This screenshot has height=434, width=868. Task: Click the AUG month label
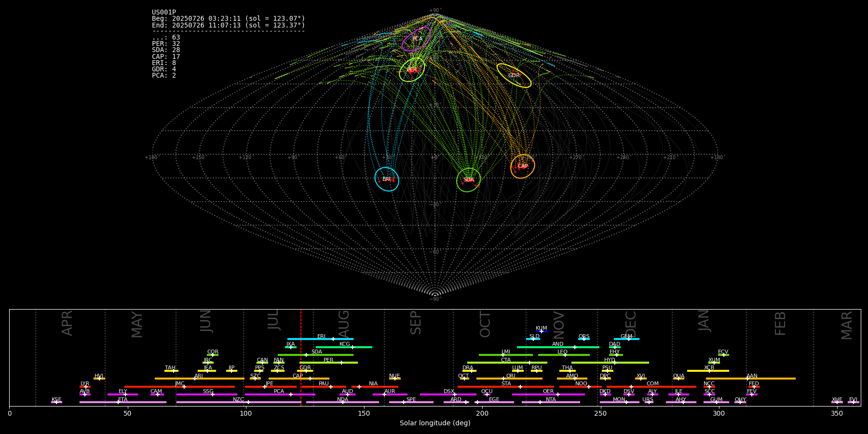(344, 323)
